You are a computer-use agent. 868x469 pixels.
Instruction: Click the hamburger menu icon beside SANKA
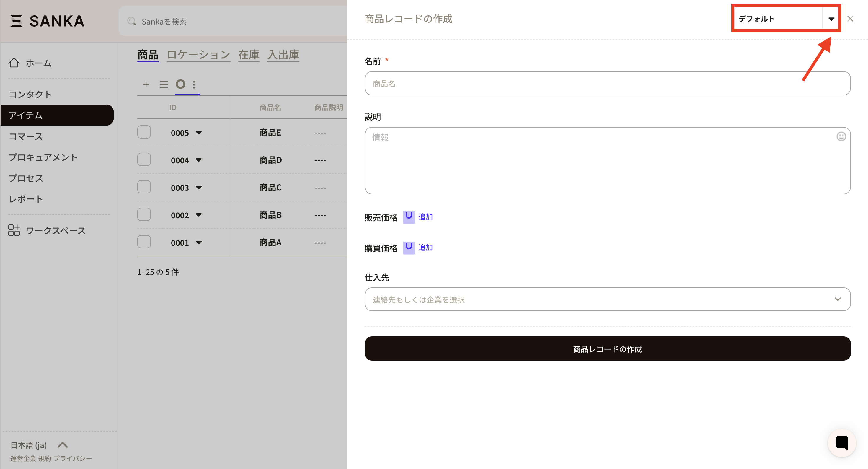16,21
